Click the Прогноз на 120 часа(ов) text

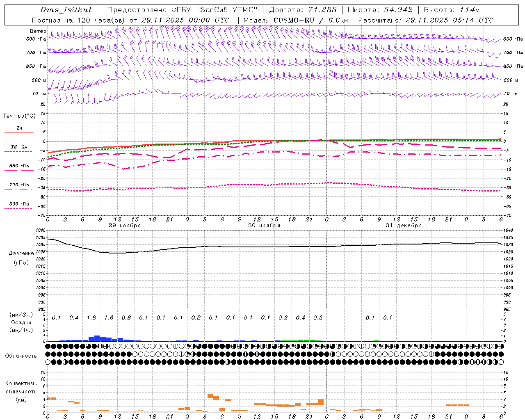[x=79, y=20]
